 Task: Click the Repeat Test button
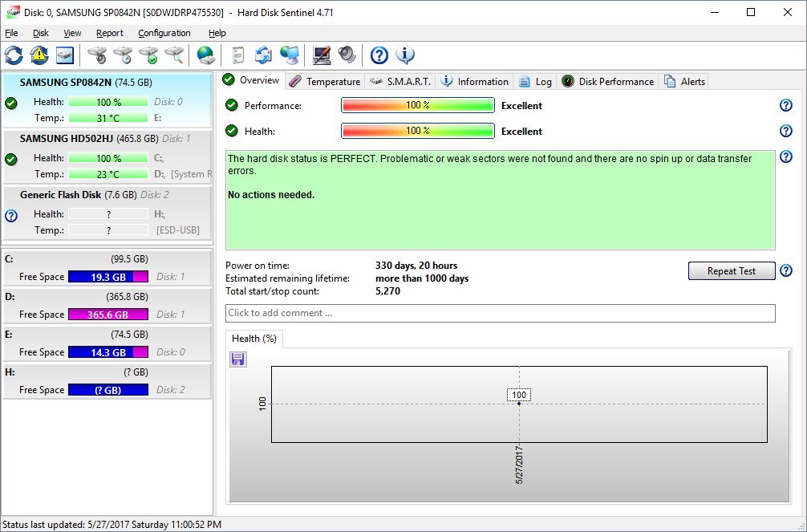coord(732,271)
